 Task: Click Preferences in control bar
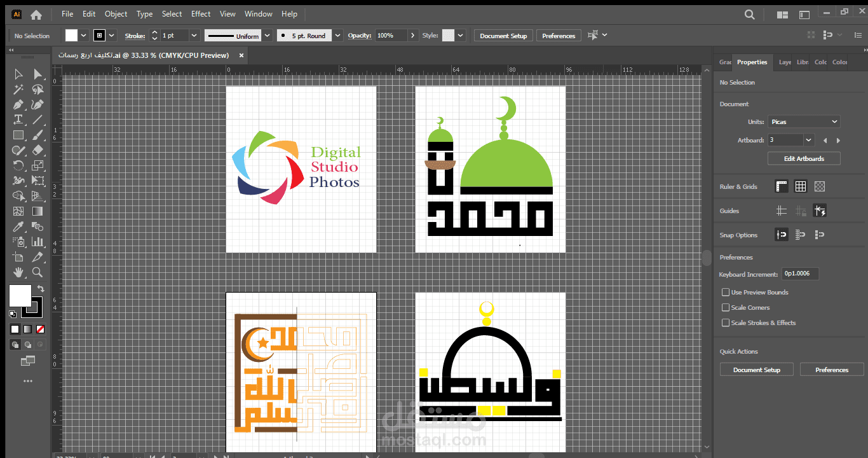pyautogui.click(x=559, y=36)
